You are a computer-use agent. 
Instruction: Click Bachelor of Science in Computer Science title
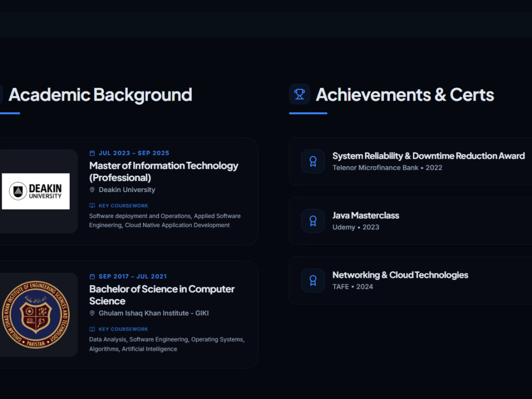pyautogui.click(x=162, y=295)
